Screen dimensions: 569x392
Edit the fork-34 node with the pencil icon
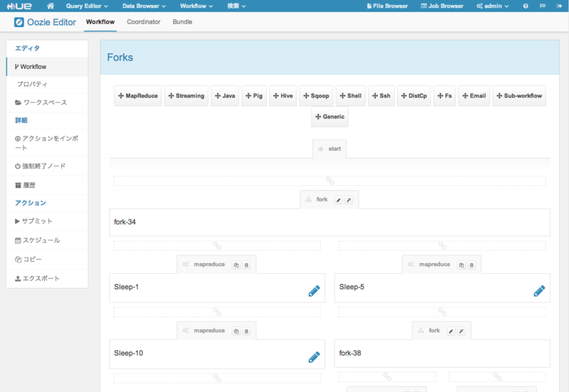[339, 200]
